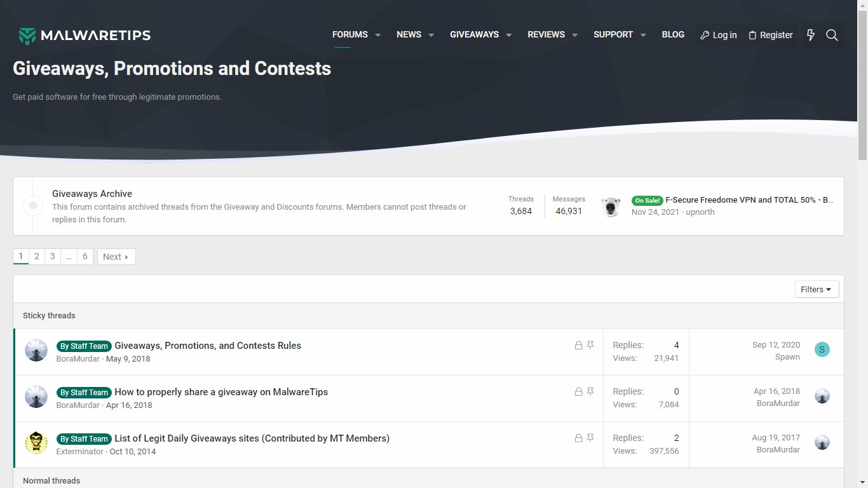
Task: Click the page's vertical scrollbar
Action: click(x=862, y=244)
